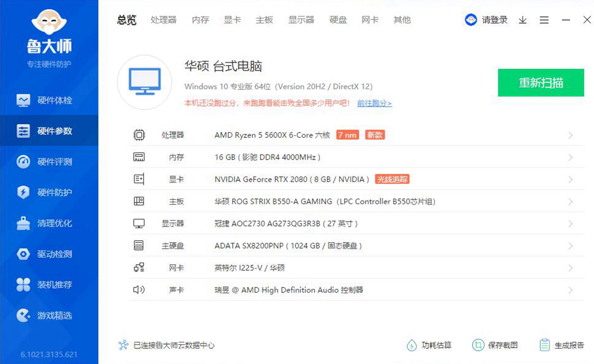
Task: Expand the 主硬盘 ADATA row chevron
Action: tap(570, 246)
